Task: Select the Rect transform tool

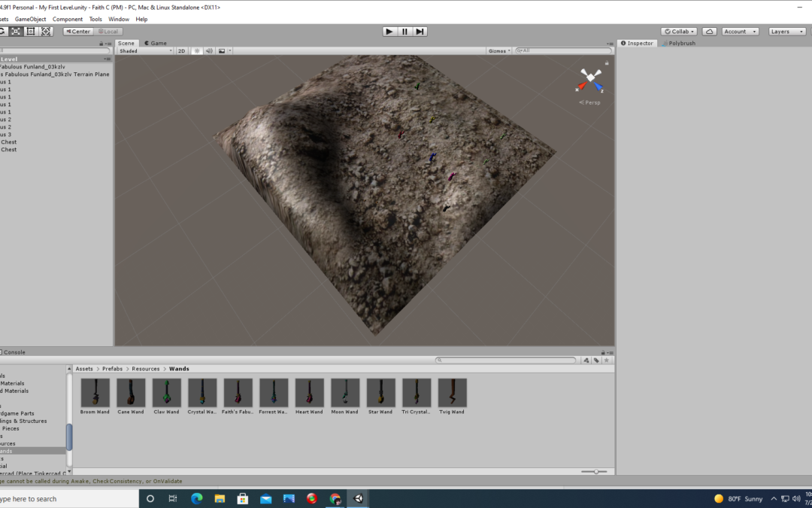Action: tap(31, 32)
